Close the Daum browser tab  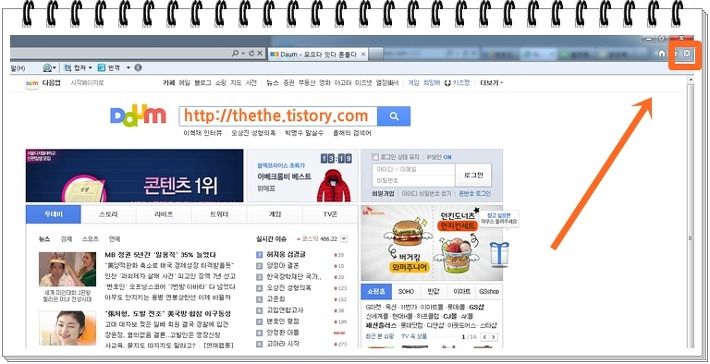[363, 54]
